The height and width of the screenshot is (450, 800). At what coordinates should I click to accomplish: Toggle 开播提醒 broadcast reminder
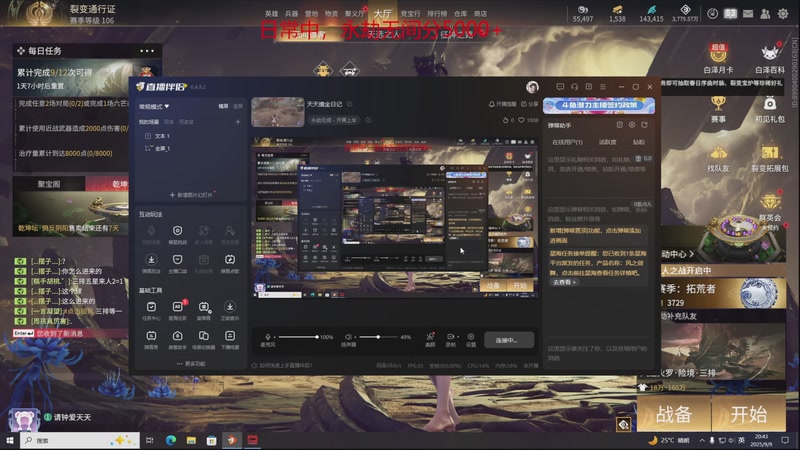503,104
